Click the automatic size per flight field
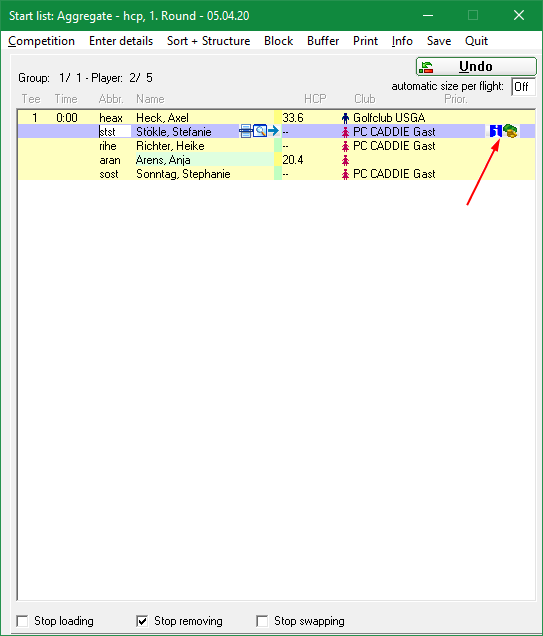Viewport: 543px width, 636px height. (523, 87)
